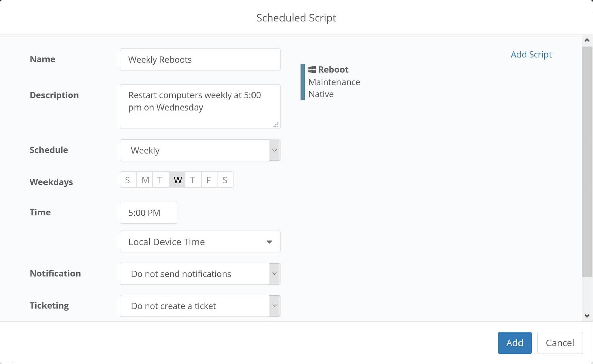This screenshot has width=593, height=364.
Task: Click the Time field showing 5:00 PM
Action: pos(148,213)
